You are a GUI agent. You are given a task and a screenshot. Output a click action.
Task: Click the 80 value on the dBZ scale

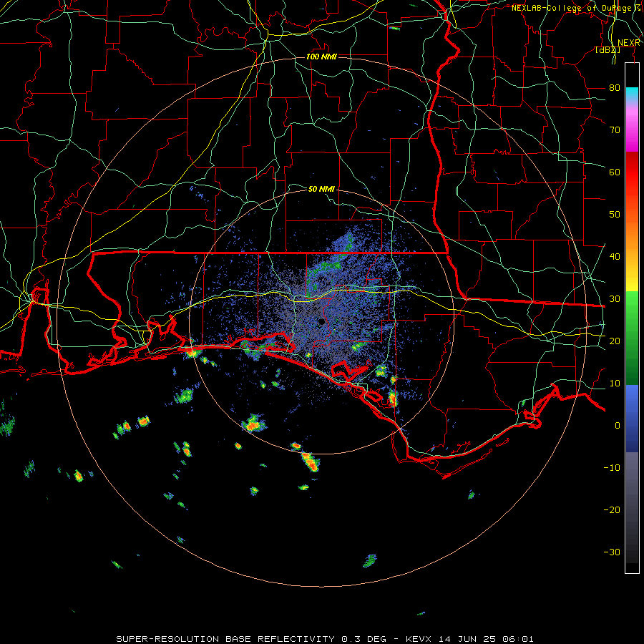(x=615, y=88)
